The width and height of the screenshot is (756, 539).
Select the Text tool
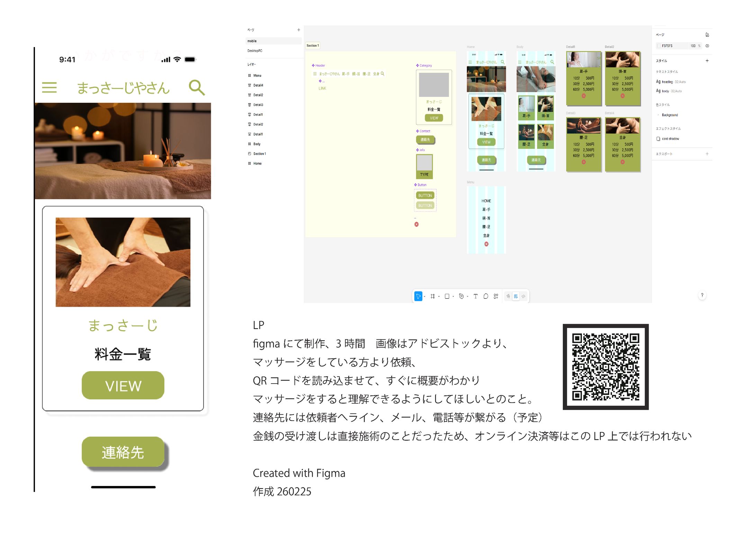(x=476, y=296)
